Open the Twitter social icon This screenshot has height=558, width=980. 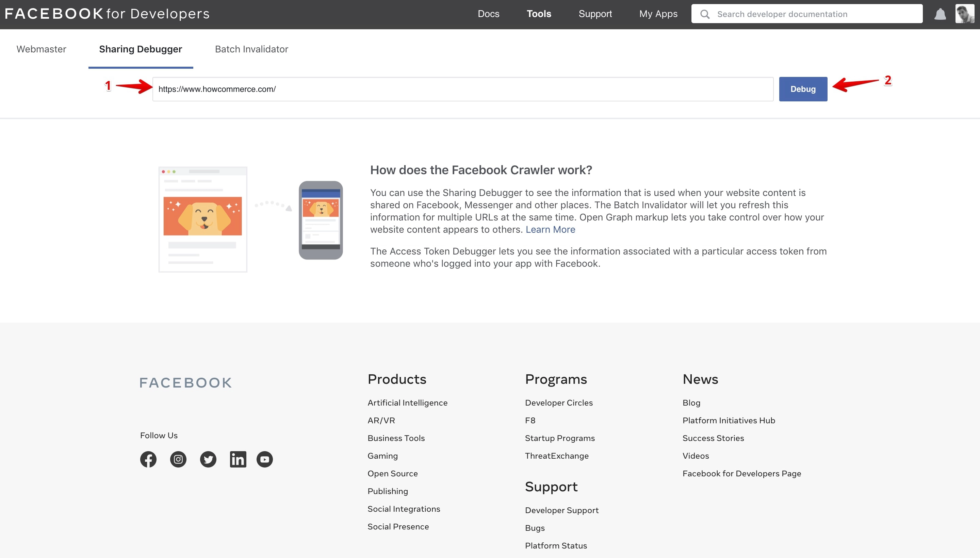208,459
